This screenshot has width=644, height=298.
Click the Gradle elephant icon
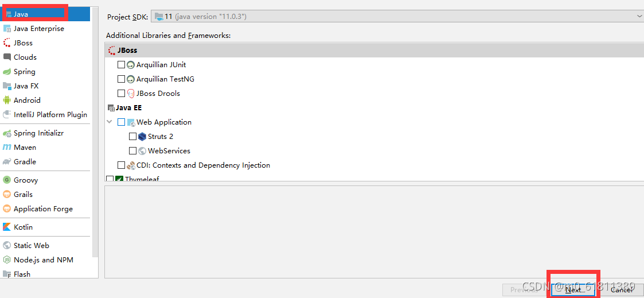(x=6, y=161)
